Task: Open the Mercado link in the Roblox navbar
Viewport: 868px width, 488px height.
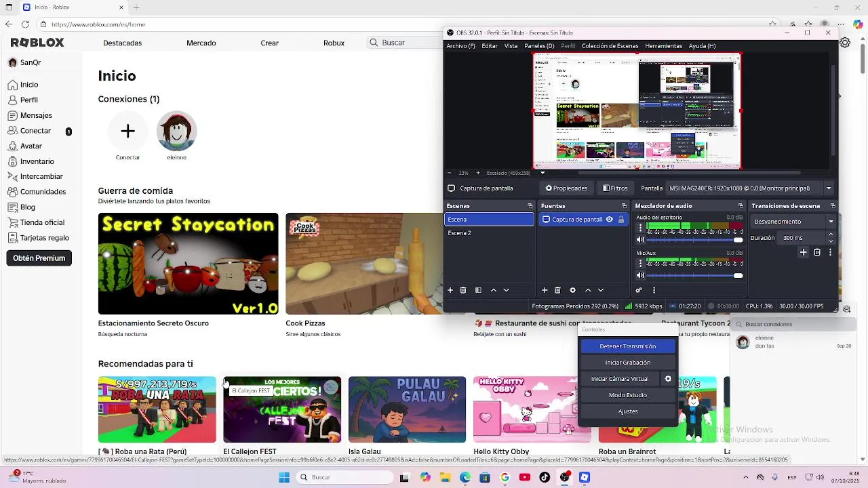Action: tap(201, 43)
